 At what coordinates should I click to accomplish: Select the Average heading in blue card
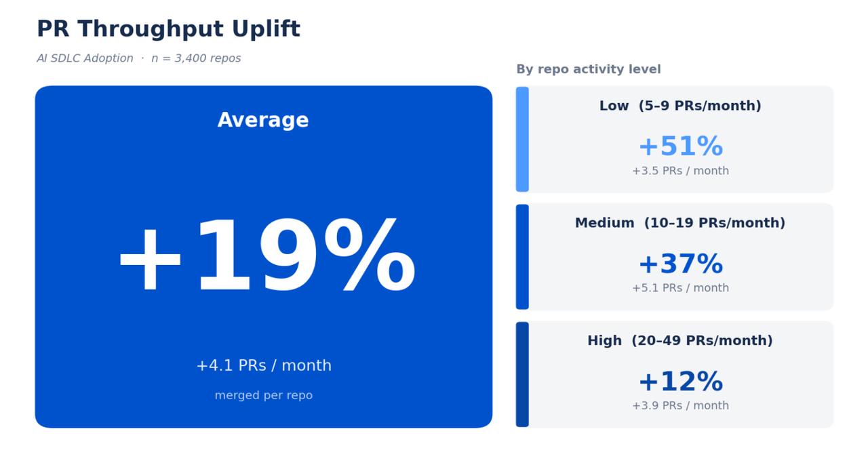pyautogui.click(x=263, y=121)
